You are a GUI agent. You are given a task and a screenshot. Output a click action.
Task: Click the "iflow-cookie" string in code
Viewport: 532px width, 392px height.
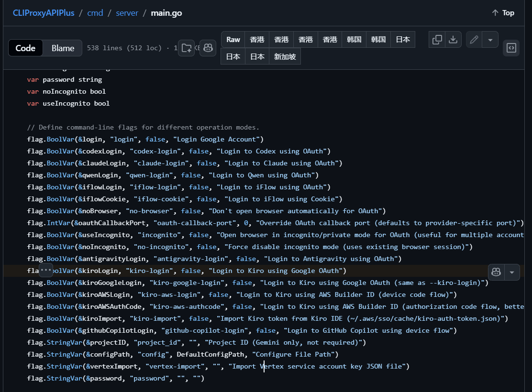pos(161,199)
